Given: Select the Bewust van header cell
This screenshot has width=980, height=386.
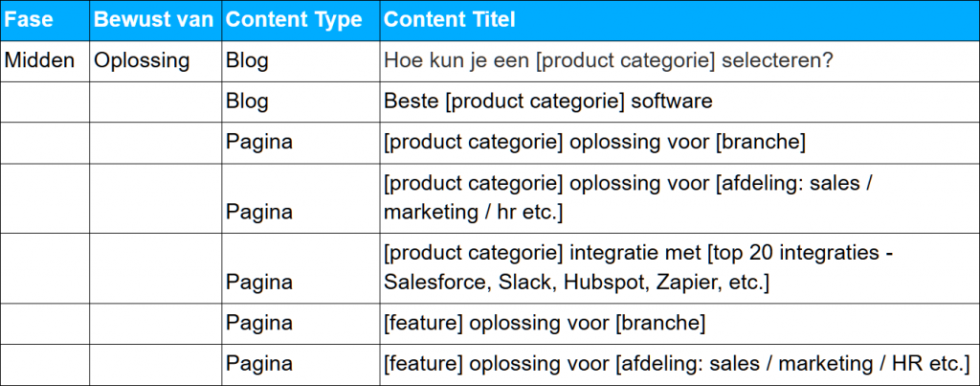Looking at the screenshot, I should tap(156, 20).
